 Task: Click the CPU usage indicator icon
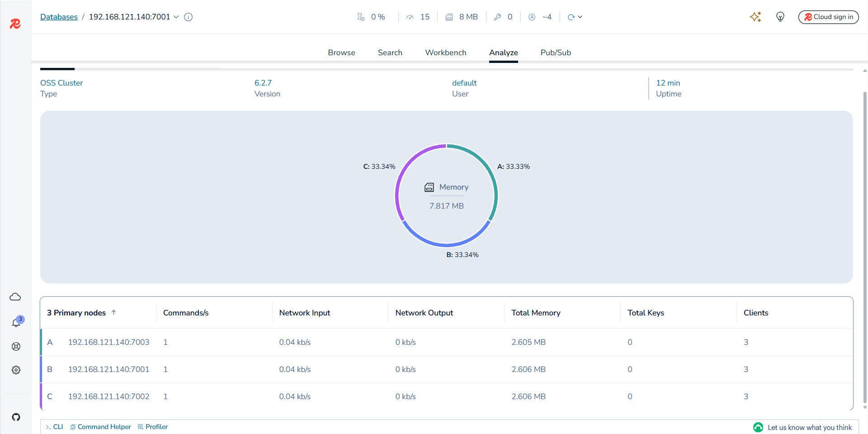tap(361, 17)
